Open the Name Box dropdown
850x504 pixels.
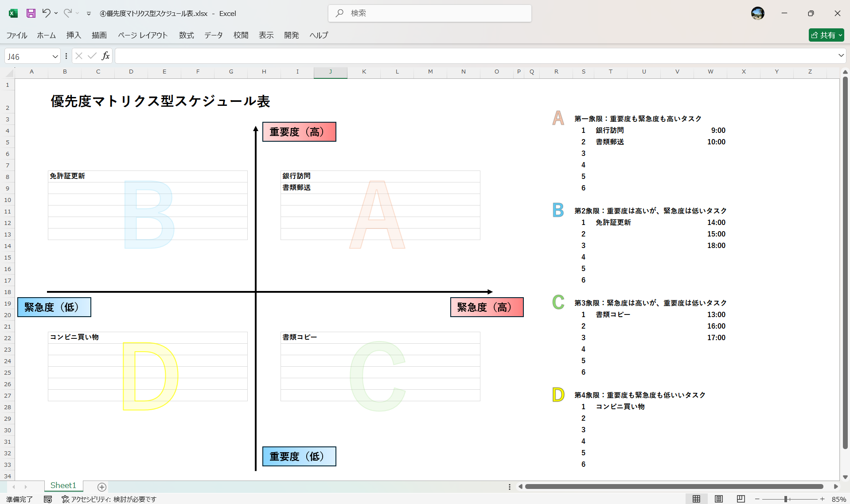(x=55, y=56)
